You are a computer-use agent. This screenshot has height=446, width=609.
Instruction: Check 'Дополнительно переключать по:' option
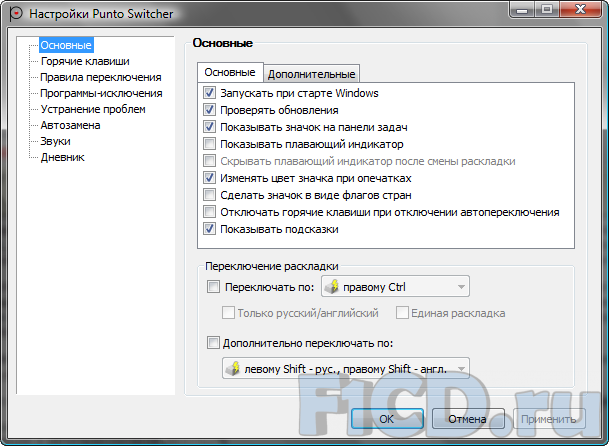click(x=213, y=343)
